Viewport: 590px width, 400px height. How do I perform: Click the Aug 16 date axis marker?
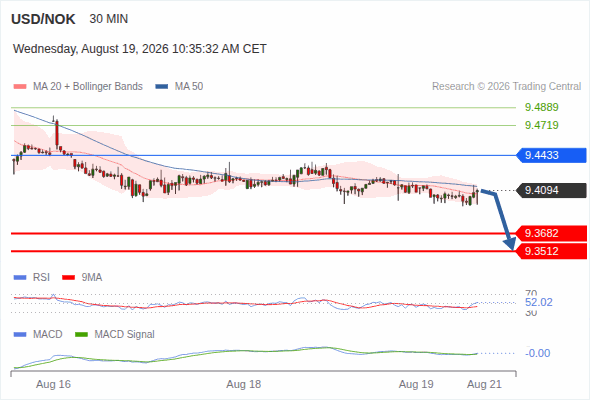[53, 384]
